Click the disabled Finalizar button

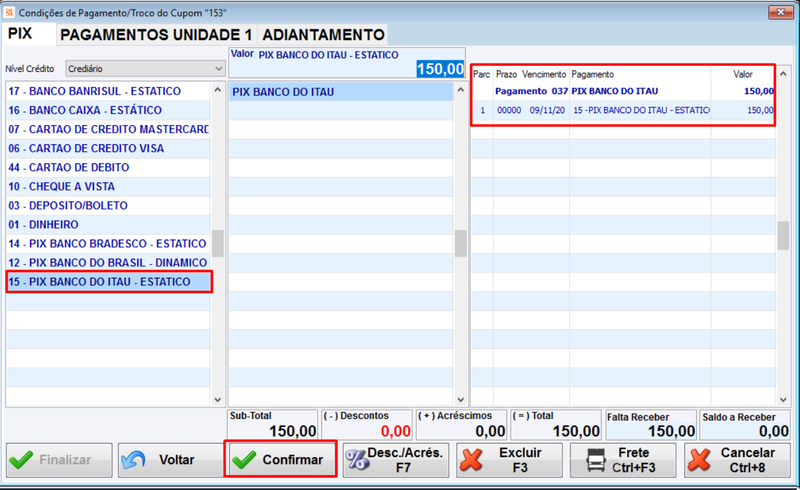[59, 460]
